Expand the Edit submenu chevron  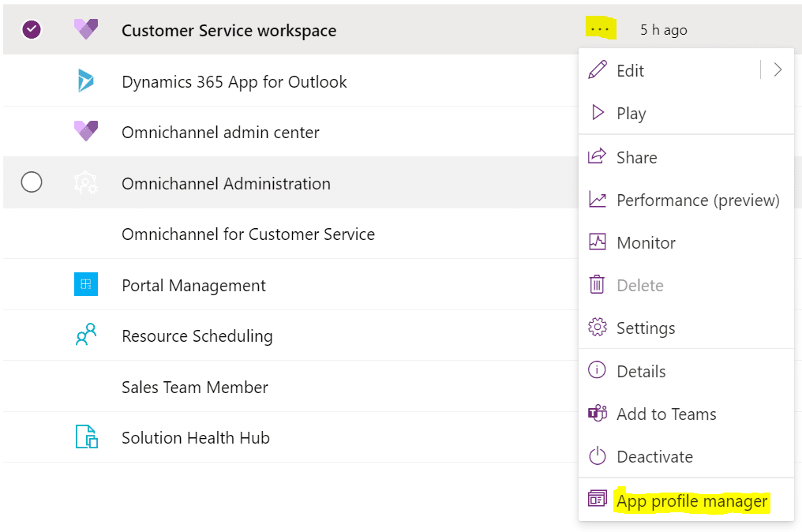coord(778,70)
